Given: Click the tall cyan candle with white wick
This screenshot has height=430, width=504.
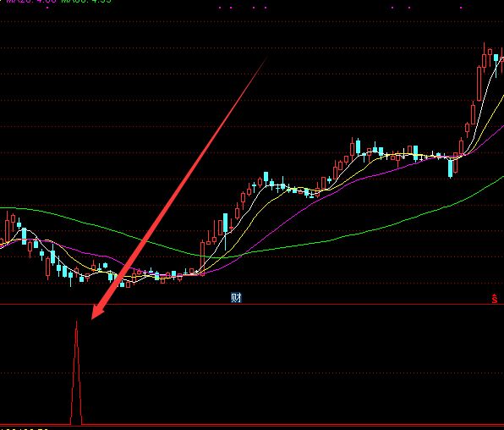Looking at the screenshot, I should tap(225, 231).
